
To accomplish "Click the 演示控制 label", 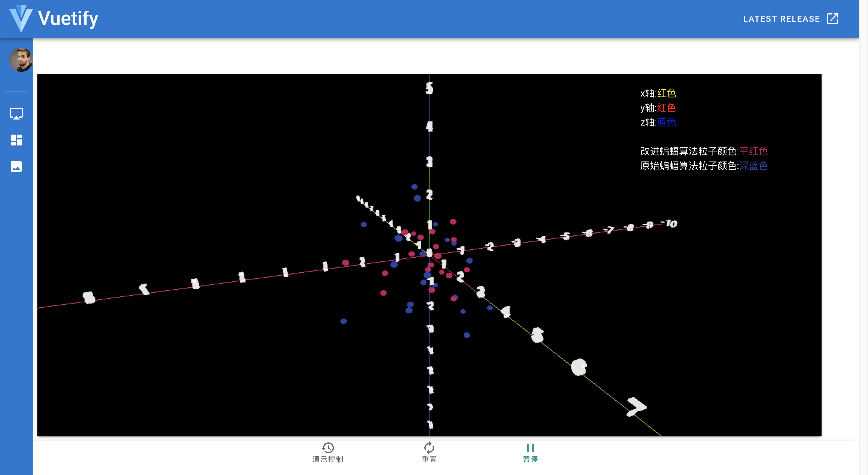I will pyautogui.click(x=328, y=459).
